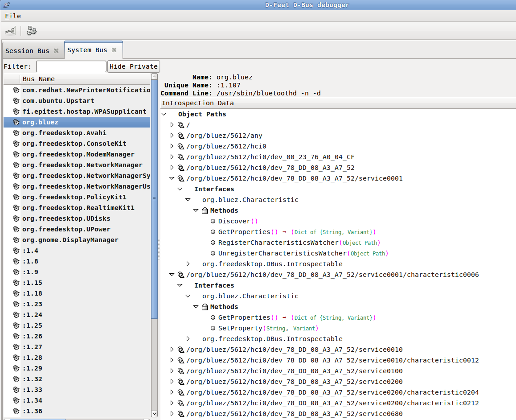Click the icon next to org.gnome.DisplayManager
The image size is (516, 420).
coord(16,240)
